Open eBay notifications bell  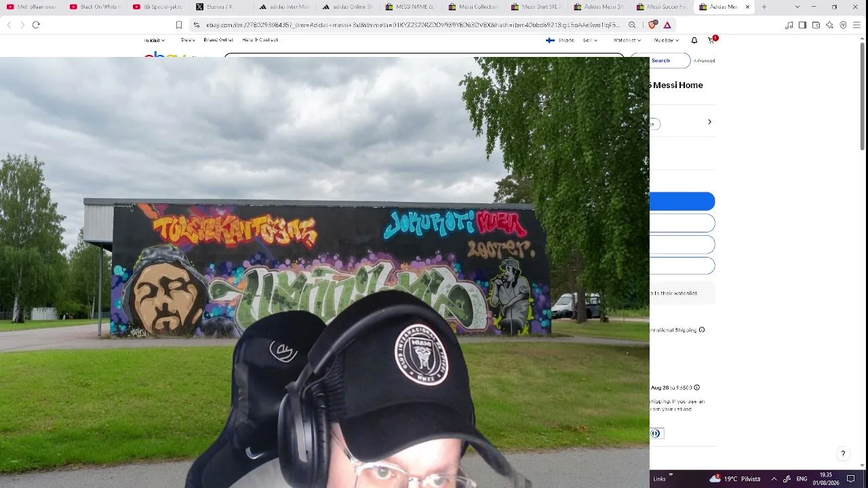point(694,40)
